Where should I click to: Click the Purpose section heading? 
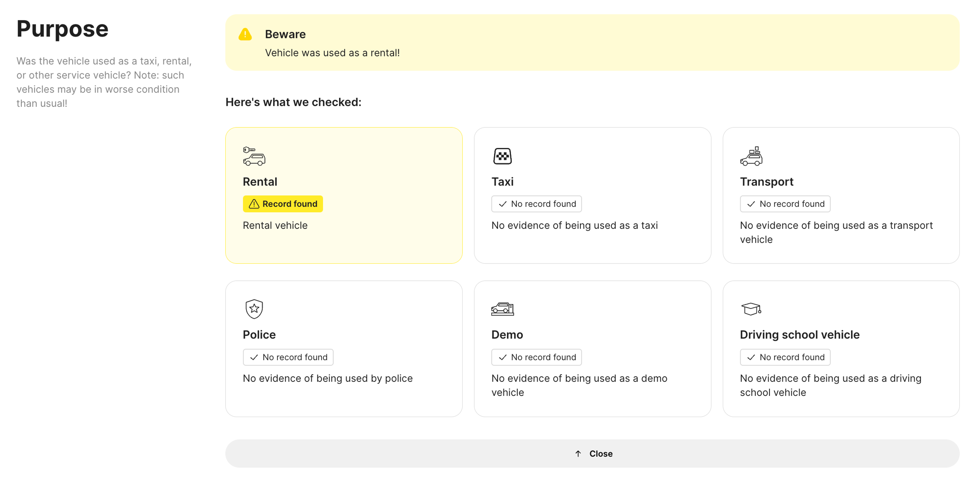click(x=62, y=29)
